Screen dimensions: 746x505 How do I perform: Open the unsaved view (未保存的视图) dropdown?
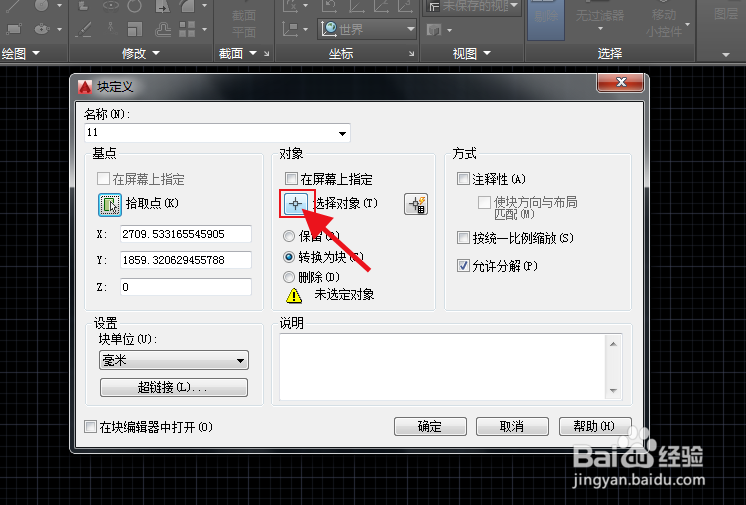[x=514, y=6]
